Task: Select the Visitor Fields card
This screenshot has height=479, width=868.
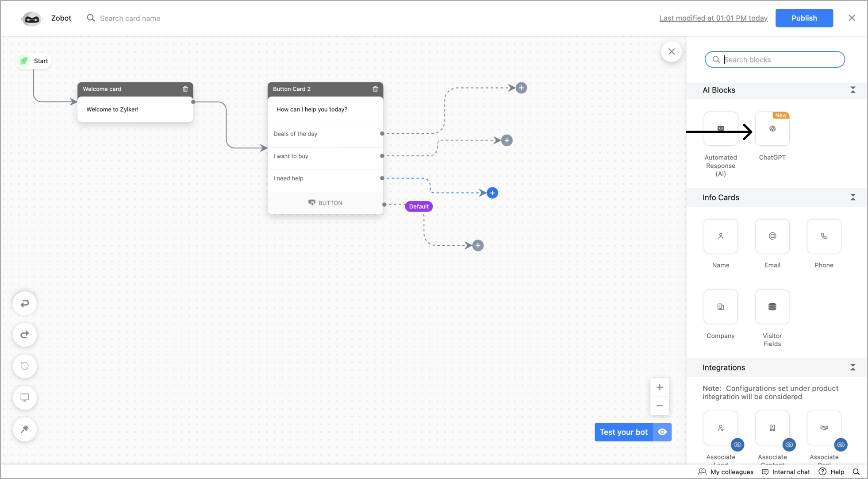Action: [772, 307]
